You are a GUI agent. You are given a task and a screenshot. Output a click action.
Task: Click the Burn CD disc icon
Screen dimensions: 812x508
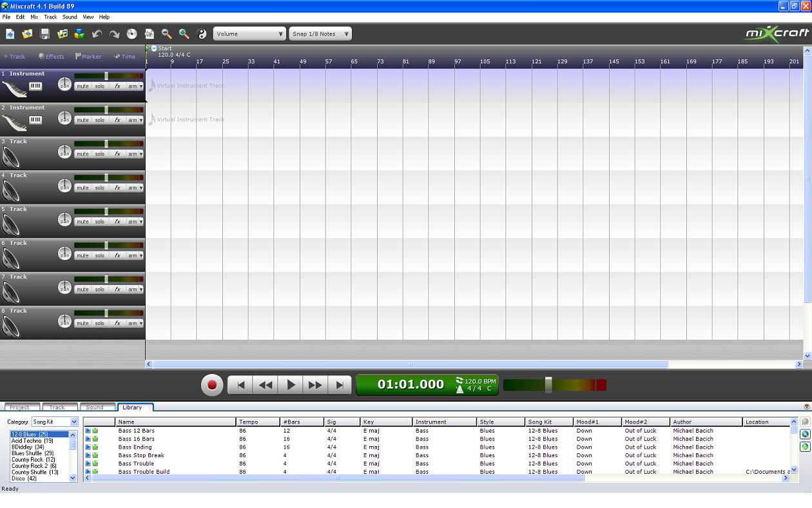click(131, 34)
